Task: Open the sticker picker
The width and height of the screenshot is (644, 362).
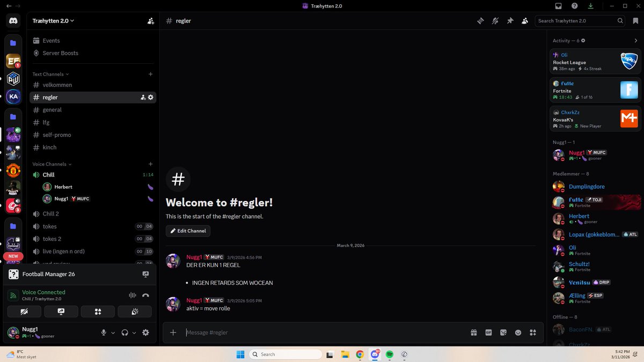Action: click(x=503, y=333)
